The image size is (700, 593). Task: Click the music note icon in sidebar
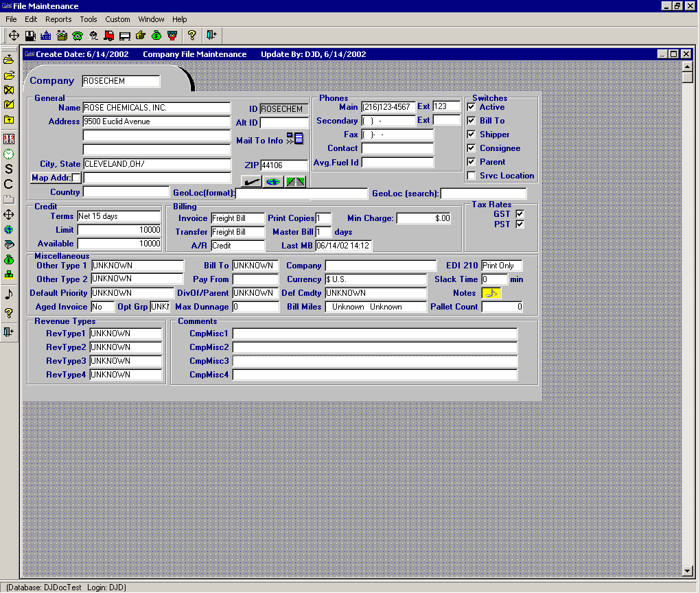pos(9,294)
